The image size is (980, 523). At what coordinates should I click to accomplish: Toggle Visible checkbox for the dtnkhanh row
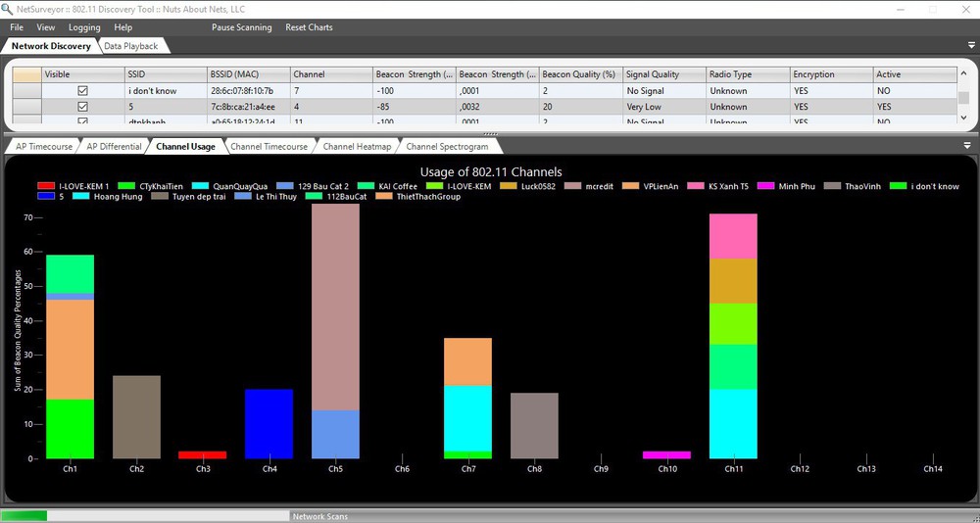coord(82,121)
